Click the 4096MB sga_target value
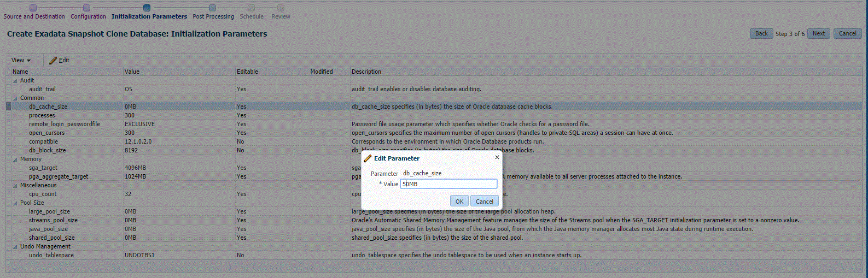 point(135,168)
